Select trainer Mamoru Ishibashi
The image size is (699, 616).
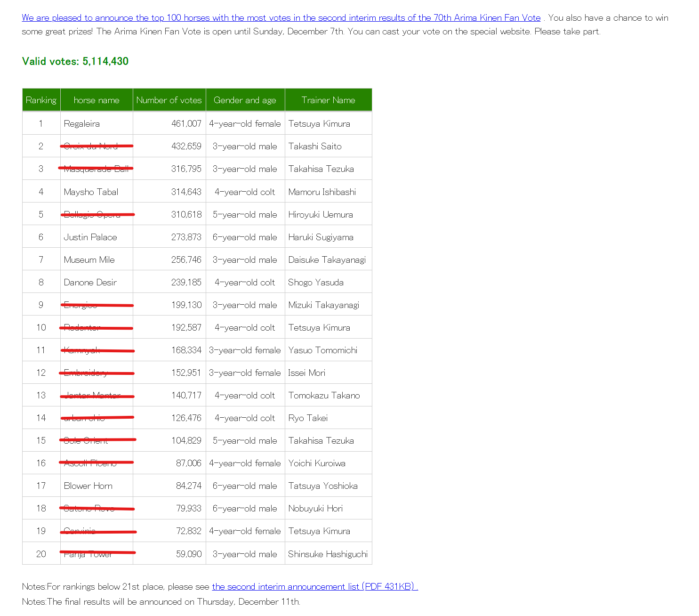coord(322,192)
